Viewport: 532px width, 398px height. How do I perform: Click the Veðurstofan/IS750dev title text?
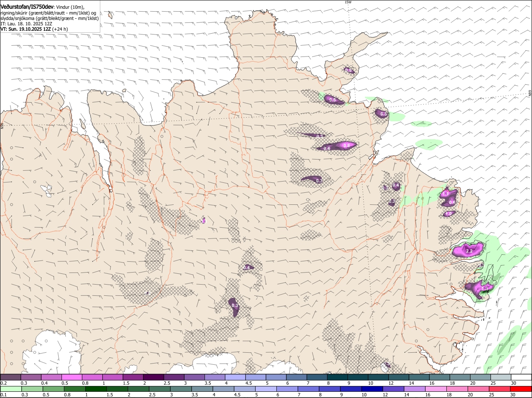point(27,7)
